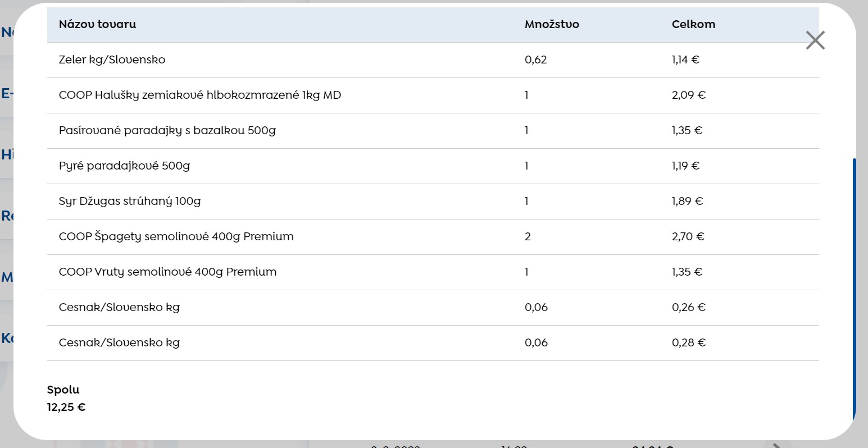Click the 2,70 € price of Špagety

688,236
